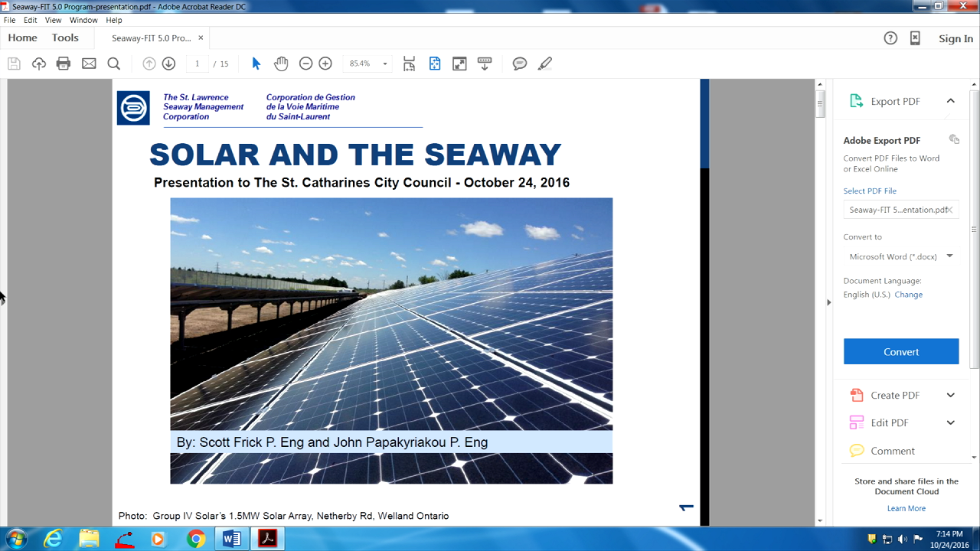Switch to Microsoft Word taskbar icon
Viewport: 980px width, 551px height.
pyautogui.click(x=231, y=539)
